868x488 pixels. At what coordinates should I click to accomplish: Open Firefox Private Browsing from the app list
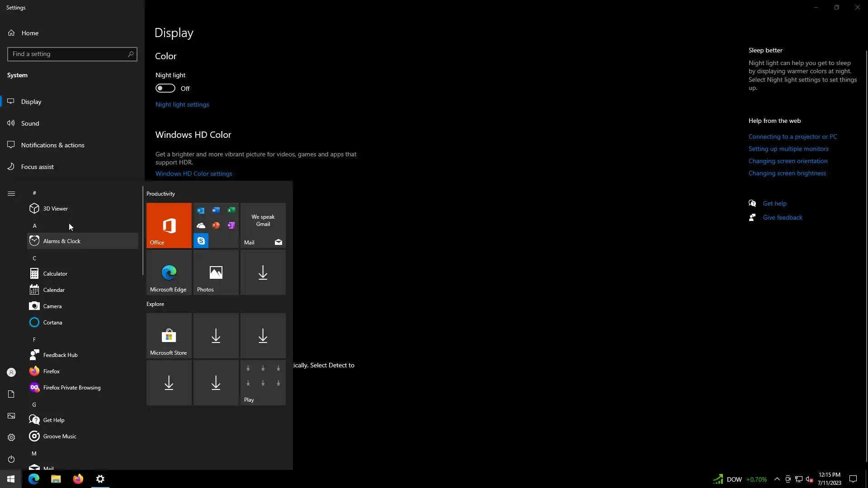tap(71, 388)
